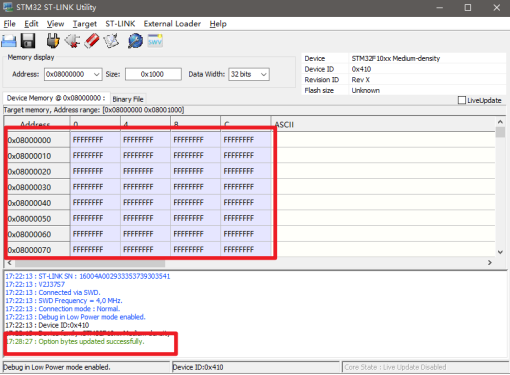Image resolution: width=510 pixels, height=375 pixels.
Task: Select the Device Memory tab
Action: click(x=56, y=98)
